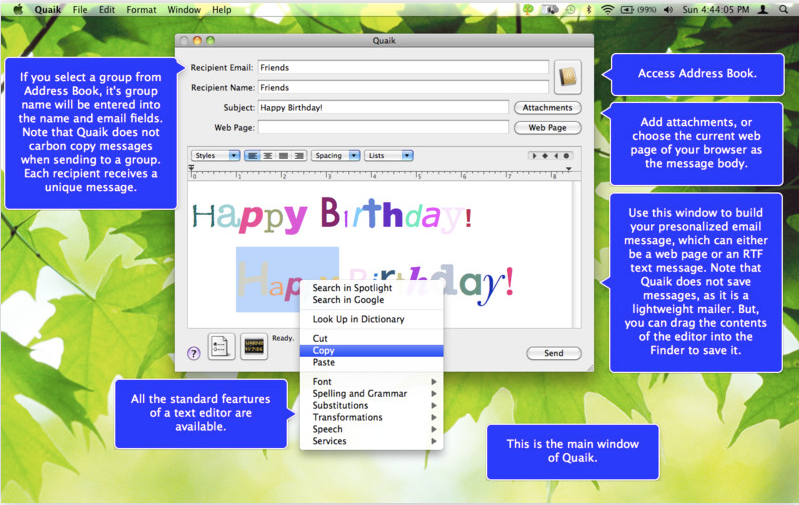Viewport: 799px width, 505px height.
Task: Click the Attachments button
Action: pos(547,108)
